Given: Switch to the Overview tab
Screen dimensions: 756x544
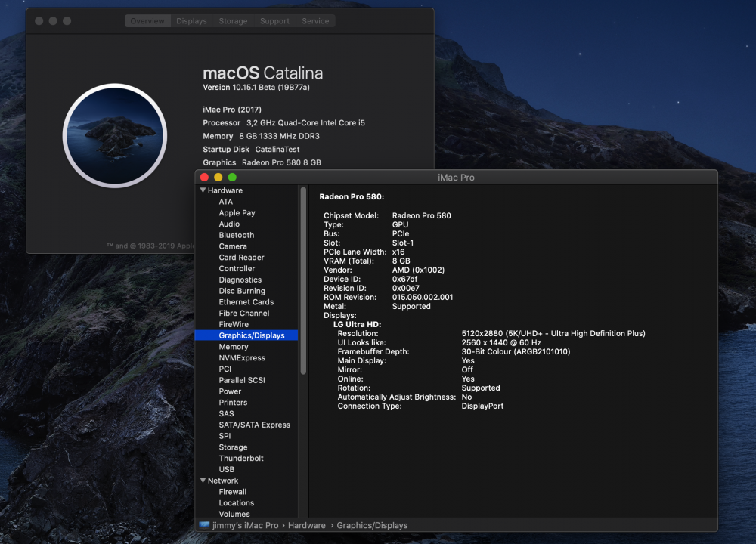Looking at the screenshot, I should pyautogui.click(x=147, y=20).
